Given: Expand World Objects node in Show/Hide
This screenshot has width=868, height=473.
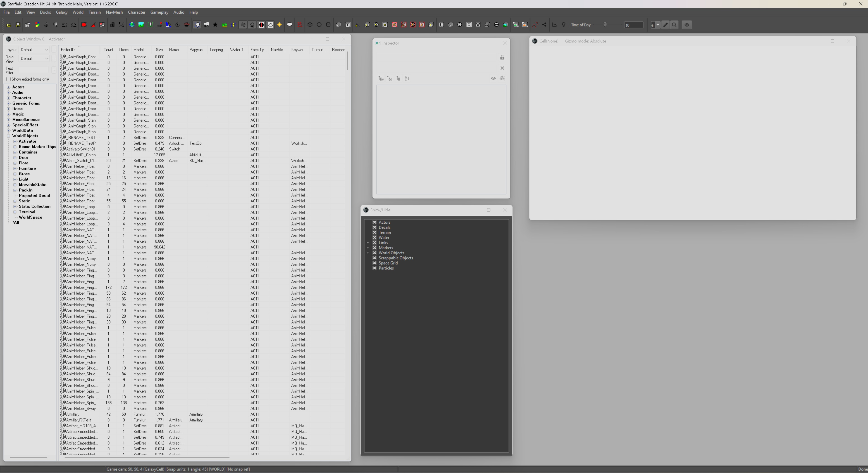Looking at the screenshot, I should tap(368, 253).
